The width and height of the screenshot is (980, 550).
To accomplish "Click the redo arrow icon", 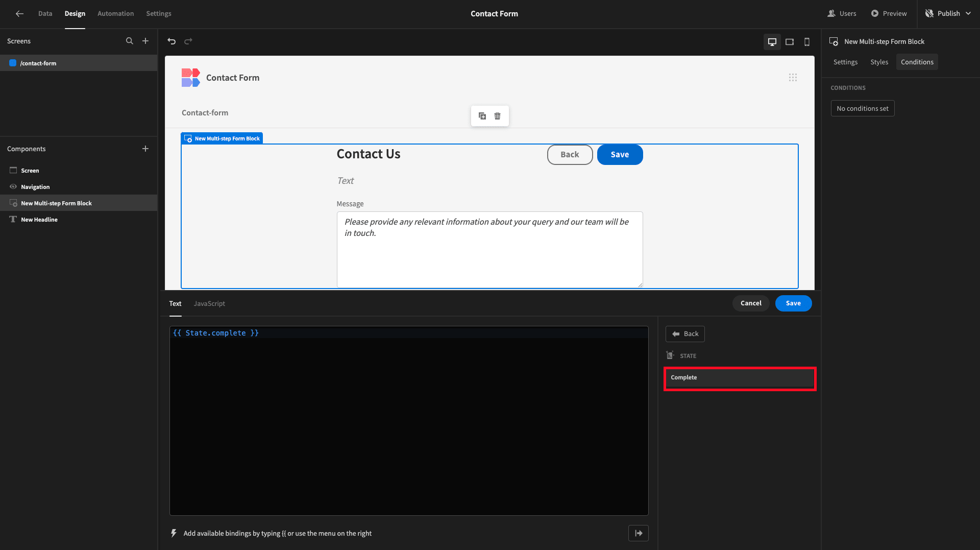I will point(188,41).
